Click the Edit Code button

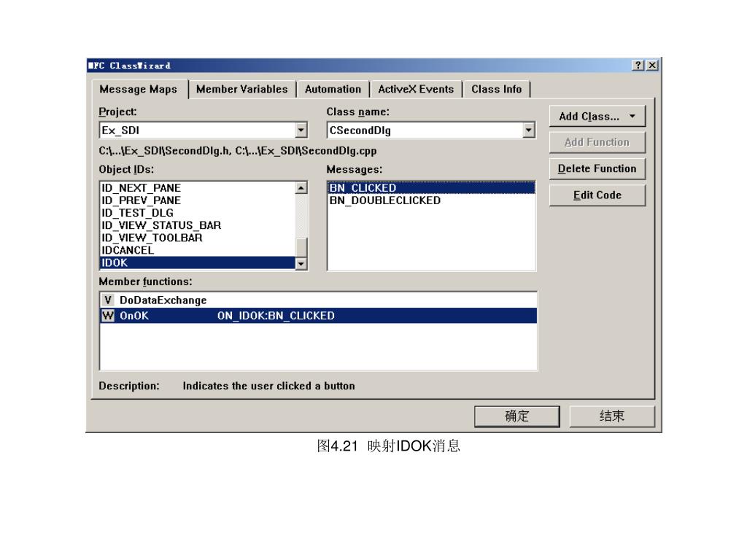tap(597, 195)
